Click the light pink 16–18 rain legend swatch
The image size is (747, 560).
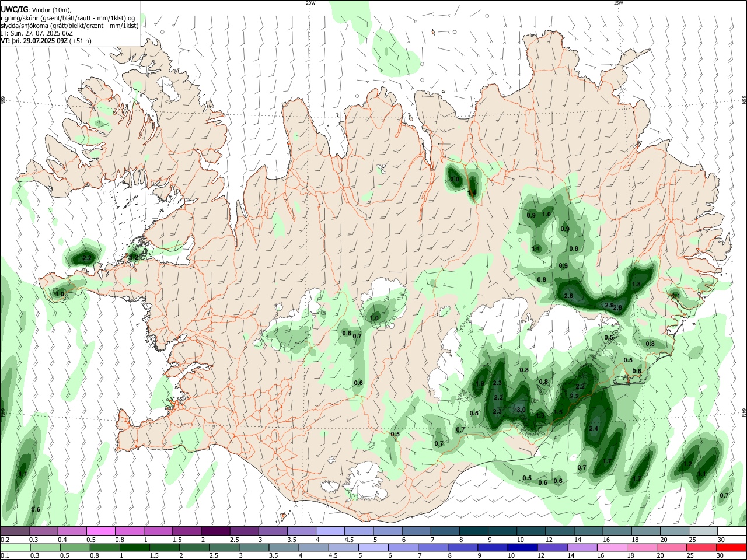[612, 548]
